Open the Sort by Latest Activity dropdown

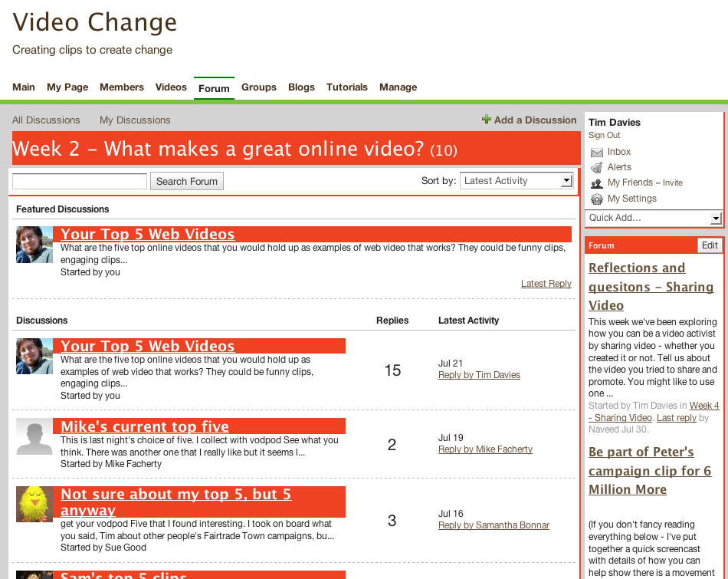click(516, 181)
